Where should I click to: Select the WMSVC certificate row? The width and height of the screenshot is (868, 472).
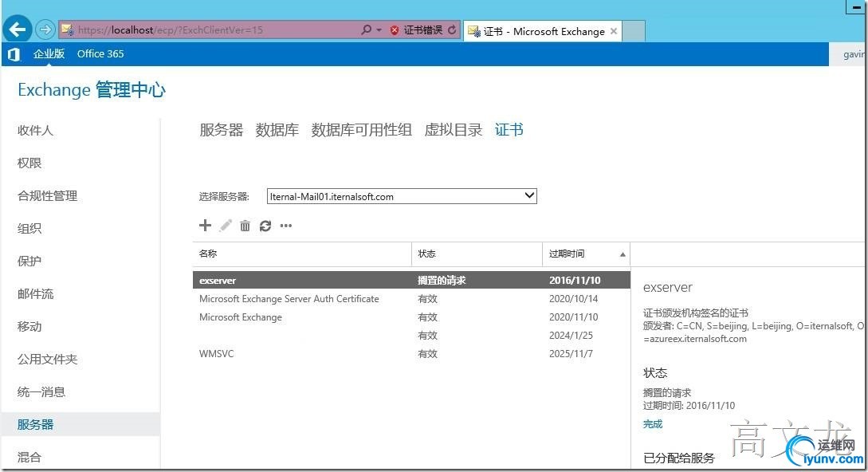pos(411,353)
